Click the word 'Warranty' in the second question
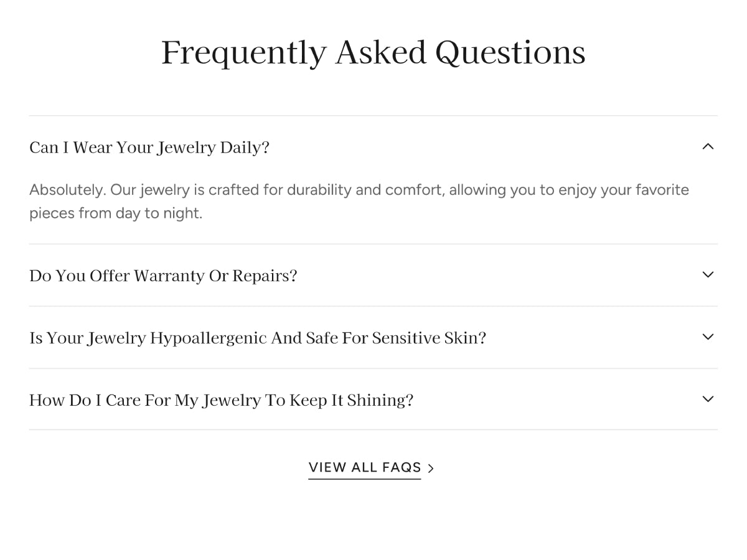The image size is (747, 560). 169,276
